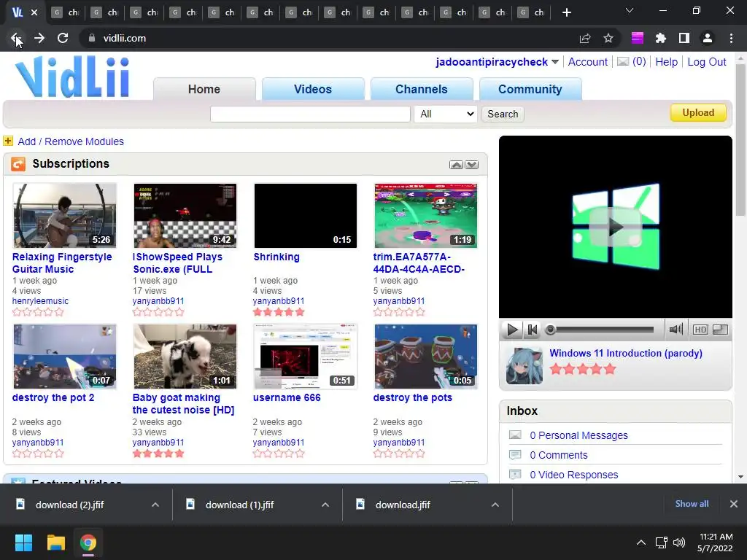Close the active VidLii tab
747x560 pixels.
pyautogui.click(x=34, y=12)
